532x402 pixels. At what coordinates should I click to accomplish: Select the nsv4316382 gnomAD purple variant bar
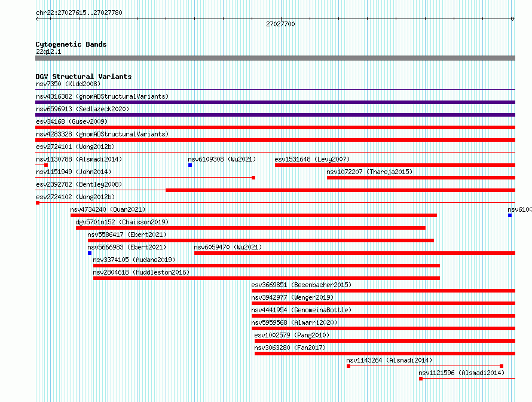pyautogui.click(x=275, y=102)
